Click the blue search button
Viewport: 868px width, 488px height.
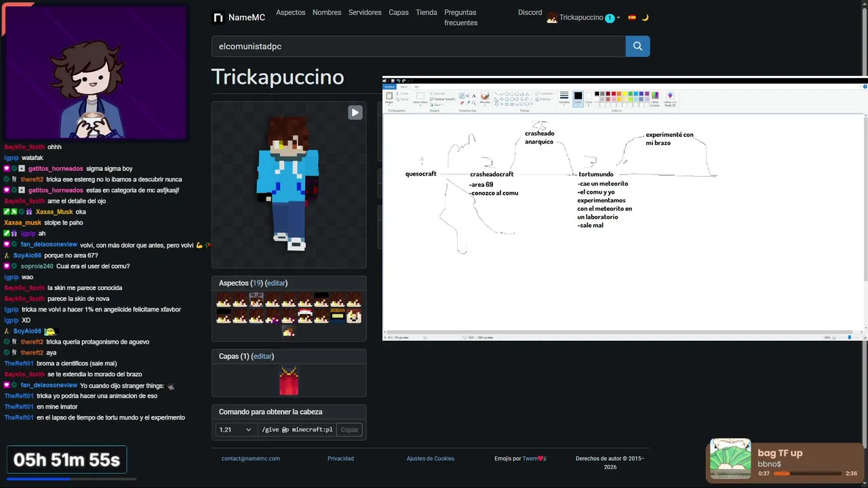tap(637, 46)
